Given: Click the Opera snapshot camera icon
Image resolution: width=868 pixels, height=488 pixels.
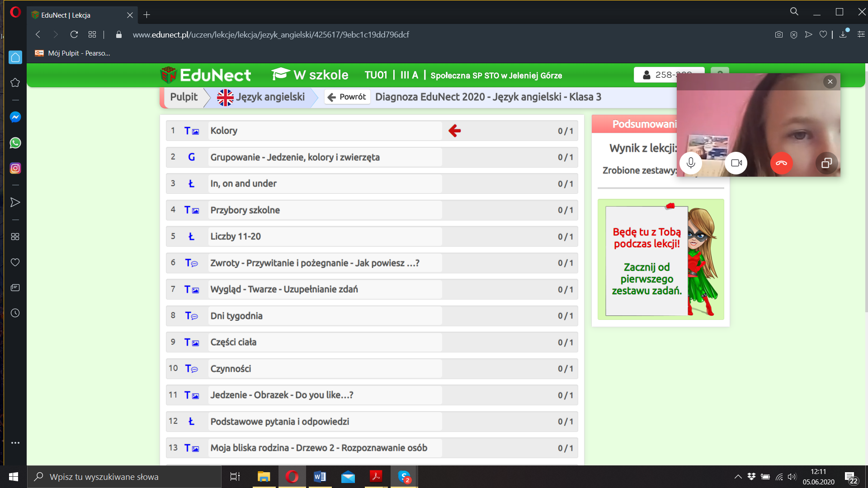Looking at the screenshot, I should point(778,35).
